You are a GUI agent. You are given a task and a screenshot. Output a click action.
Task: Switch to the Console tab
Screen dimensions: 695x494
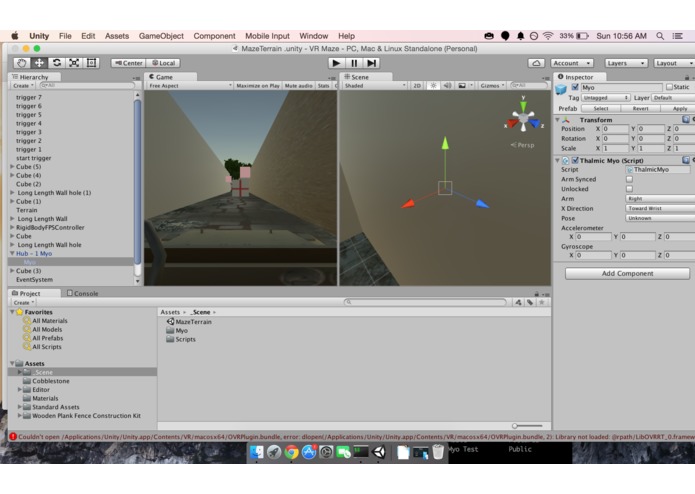coord(82,293)
